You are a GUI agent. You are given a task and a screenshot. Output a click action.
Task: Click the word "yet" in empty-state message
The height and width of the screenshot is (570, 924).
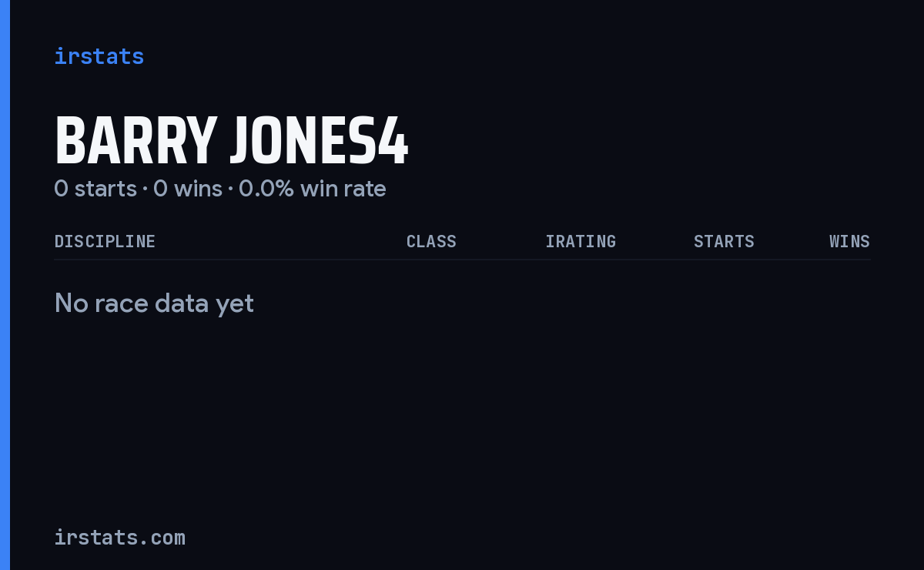pyautogui.click(x=235, y=303)
